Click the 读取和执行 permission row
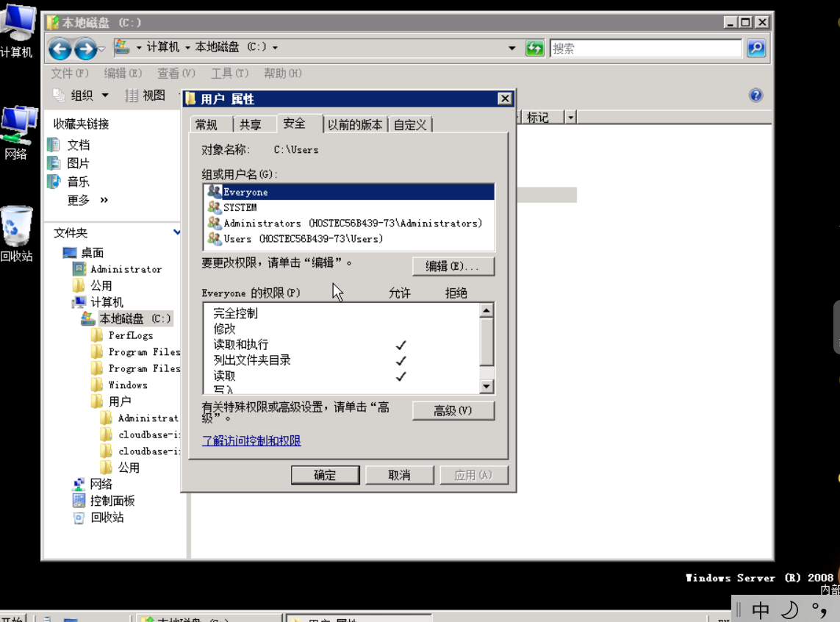840x622 pixels. [341, 345]
